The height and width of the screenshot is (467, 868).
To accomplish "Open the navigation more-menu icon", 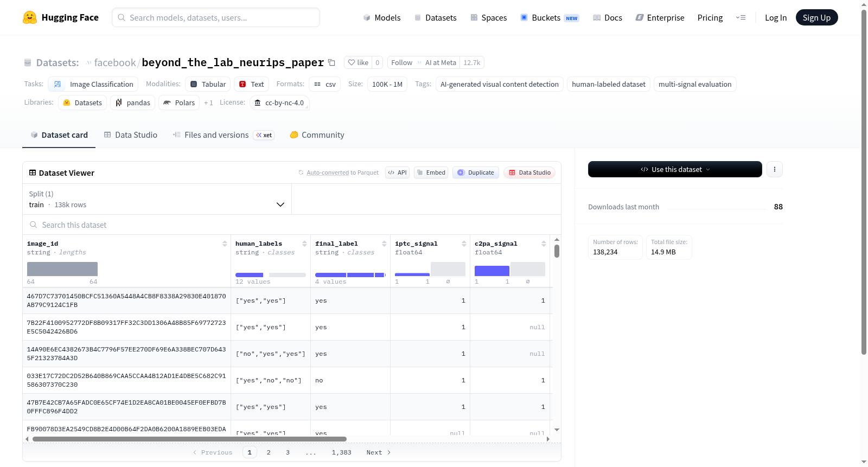I will 741,17.
